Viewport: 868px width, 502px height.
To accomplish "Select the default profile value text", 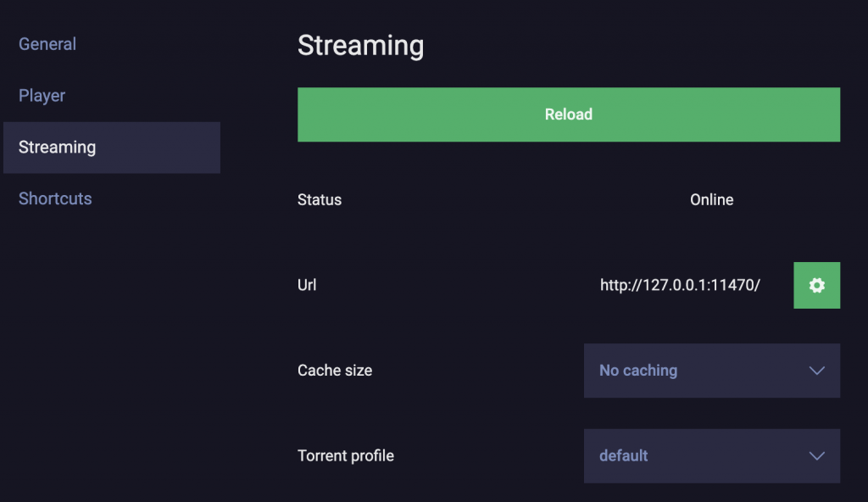I will coord(623,455).
